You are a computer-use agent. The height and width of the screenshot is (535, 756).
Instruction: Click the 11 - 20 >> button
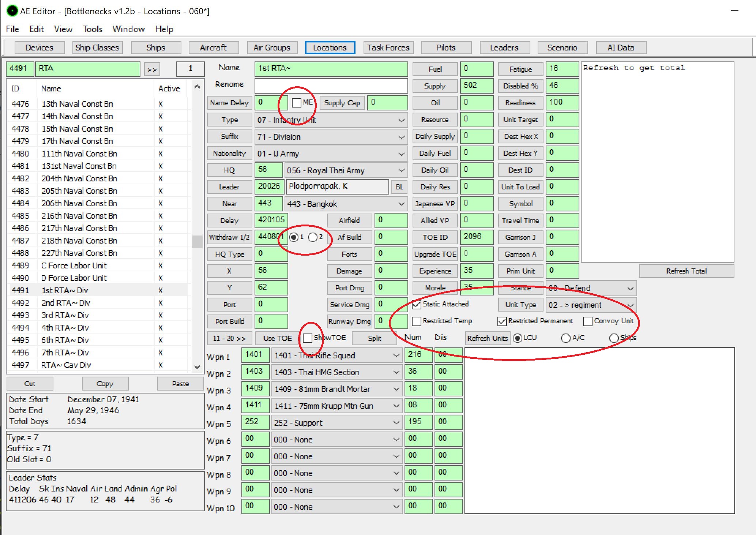click(229, 338)
